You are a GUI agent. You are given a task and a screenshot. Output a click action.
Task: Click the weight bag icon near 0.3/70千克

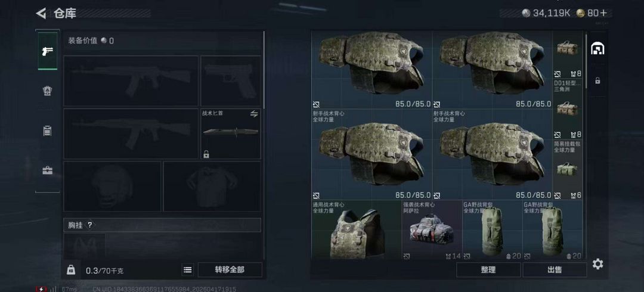coord(71,270)
